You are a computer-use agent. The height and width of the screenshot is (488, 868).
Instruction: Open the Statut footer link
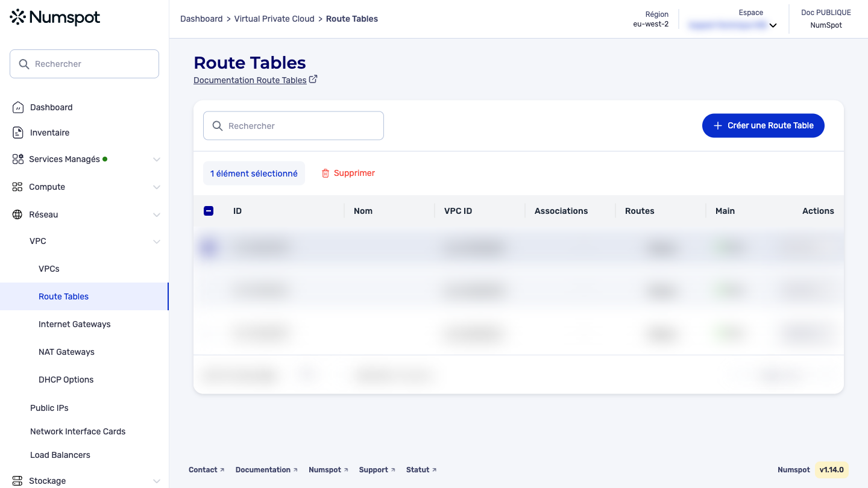coord(421,470)
